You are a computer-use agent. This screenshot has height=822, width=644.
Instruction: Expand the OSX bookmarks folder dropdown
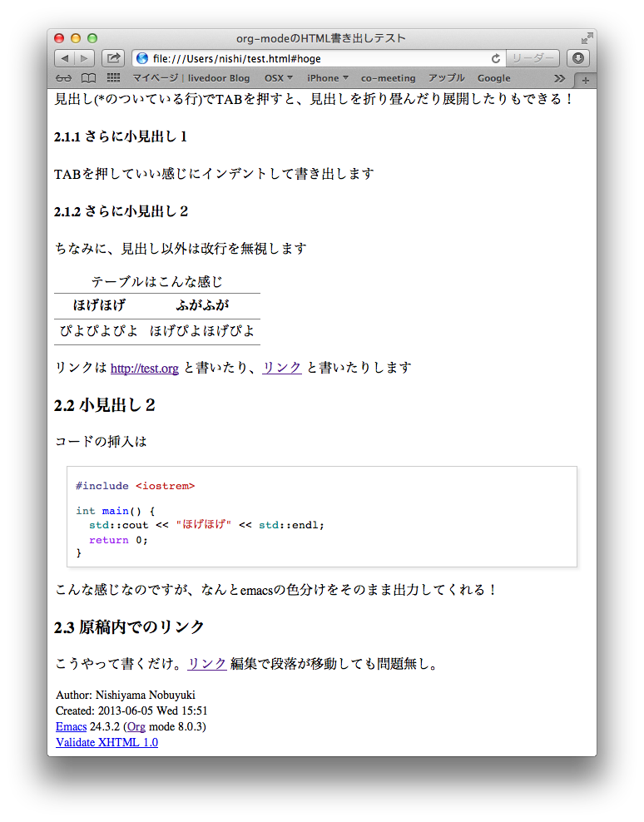[x=278, y=78]
